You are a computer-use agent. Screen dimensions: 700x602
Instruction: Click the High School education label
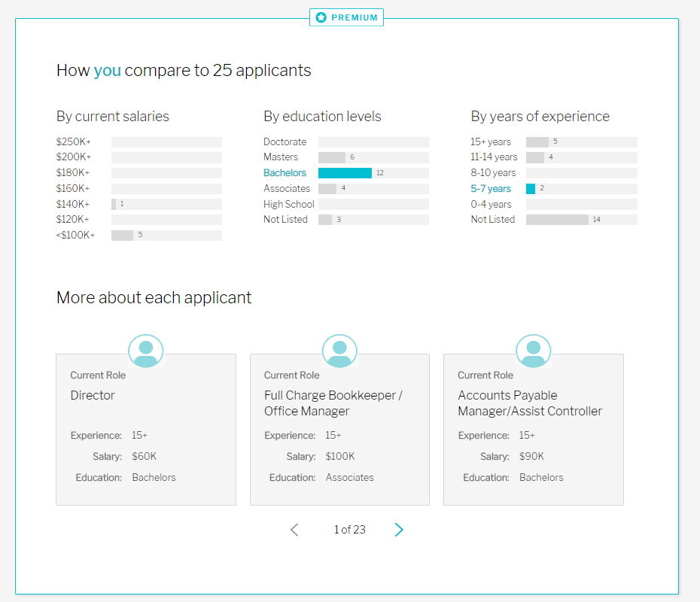(x=289, y=205)
